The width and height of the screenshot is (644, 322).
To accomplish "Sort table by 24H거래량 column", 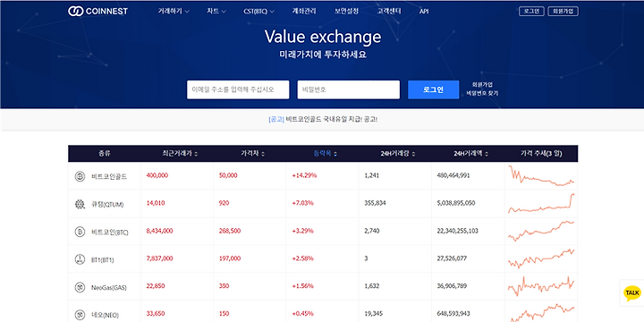I will (397, 154).
